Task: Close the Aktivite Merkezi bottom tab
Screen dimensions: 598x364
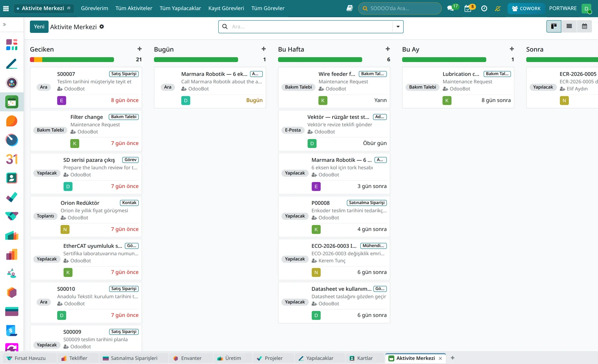Action: coord(440,358)
